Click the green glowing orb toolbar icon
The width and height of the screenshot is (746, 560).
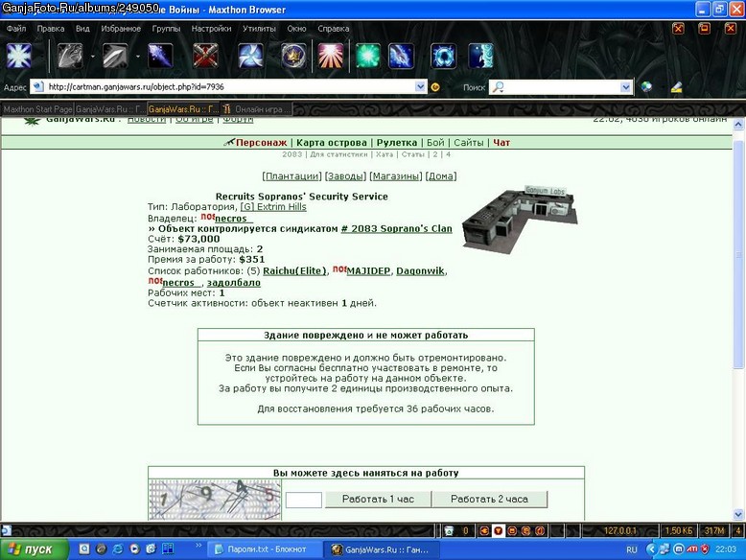(x=368, y=56)
